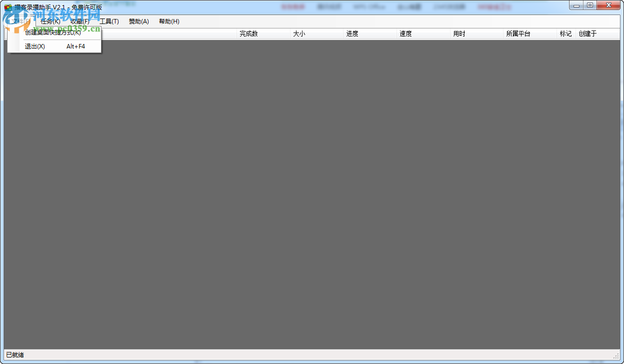This screenshot has height=364, width=624.
Task: Open the 赞助(A) menu
Action: point(138,21)
